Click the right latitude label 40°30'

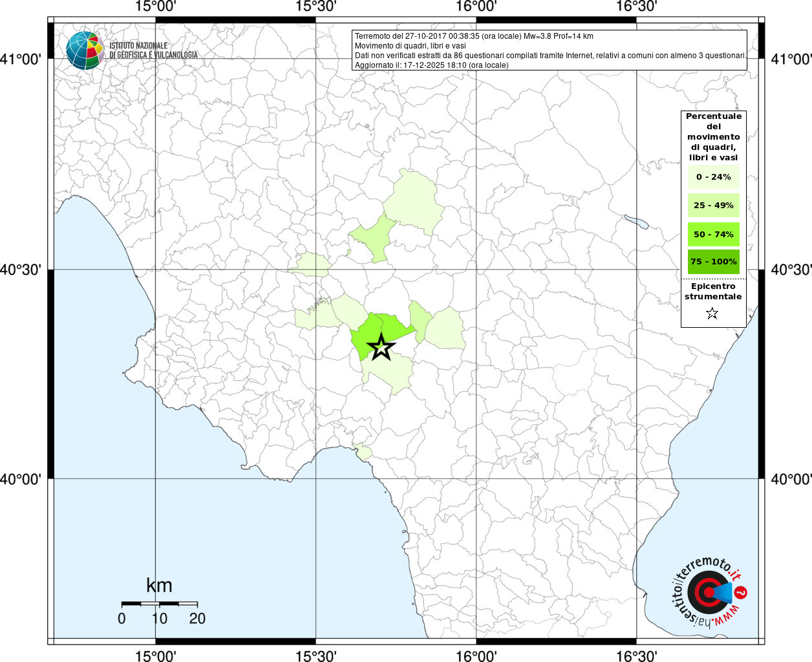[791, 270]
